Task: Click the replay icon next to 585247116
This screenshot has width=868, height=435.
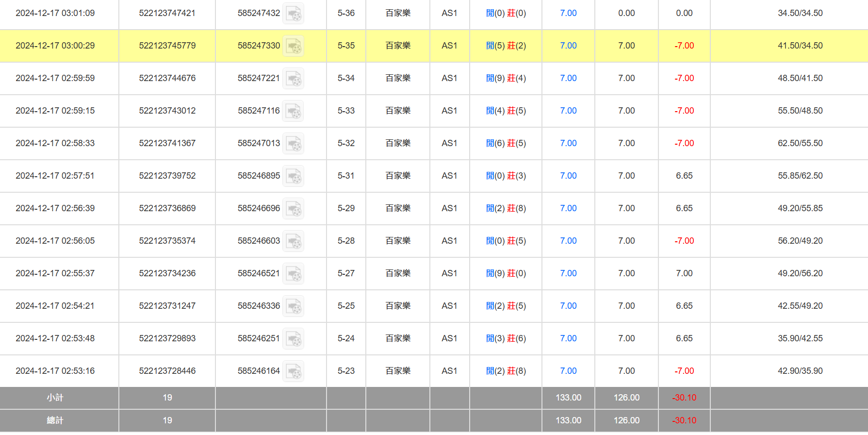Action: pos(293,111)
